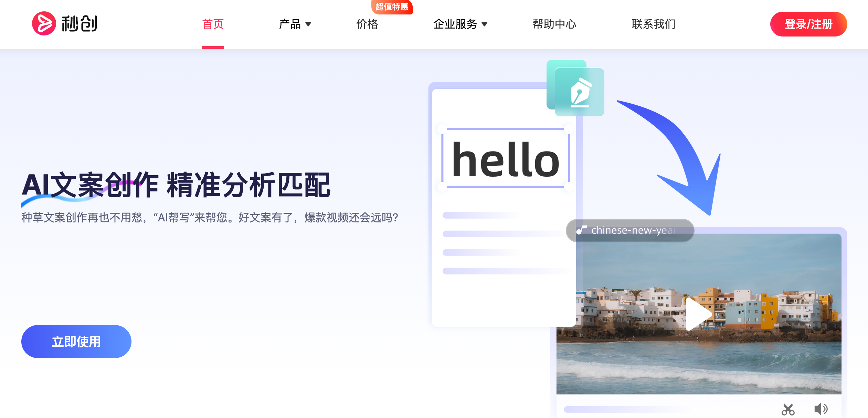Image resolution: width=868 pixels, height=418 pixels.
Task: Click the 超值特惠 badge
Action: coord(392,7)
